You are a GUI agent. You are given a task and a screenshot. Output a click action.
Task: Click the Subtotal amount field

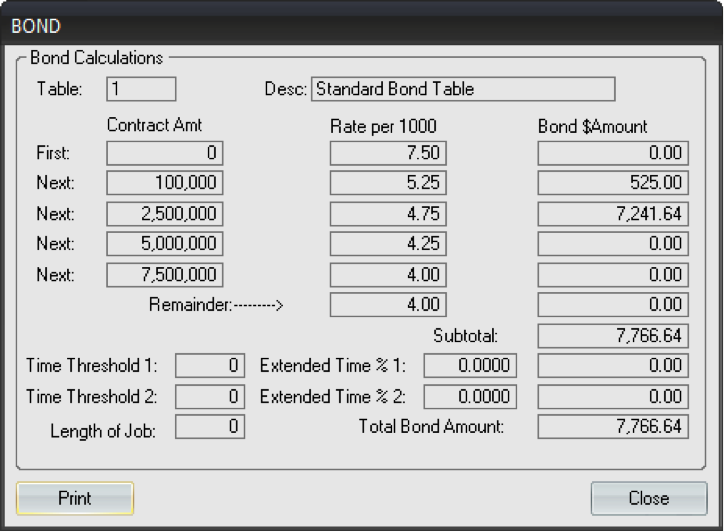point(613,336)
